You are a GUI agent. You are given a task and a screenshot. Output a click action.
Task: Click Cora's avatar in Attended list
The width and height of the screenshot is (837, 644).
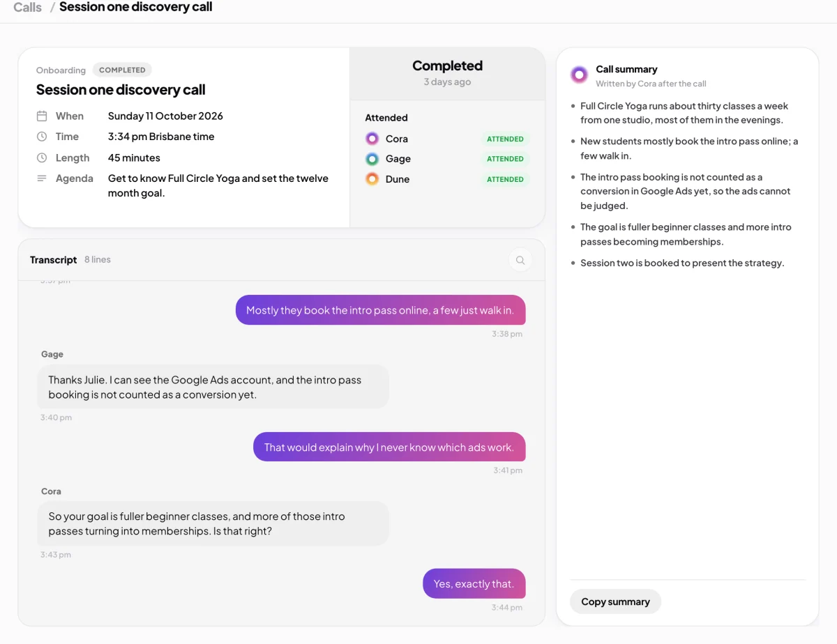(372, 139)
